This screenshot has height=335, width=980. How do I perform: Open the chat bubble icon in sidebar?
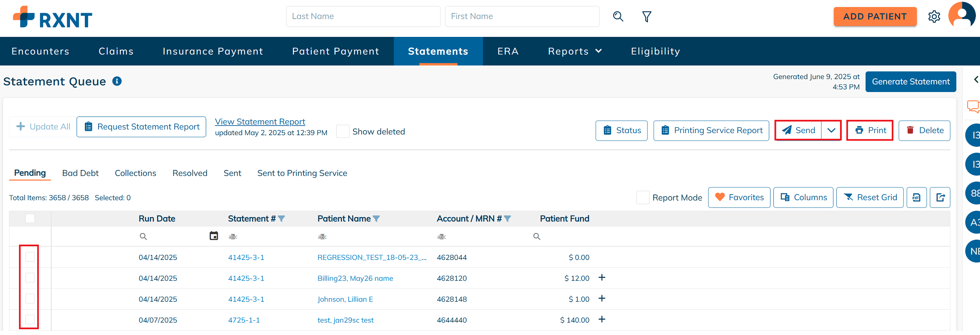pos(973,107)
